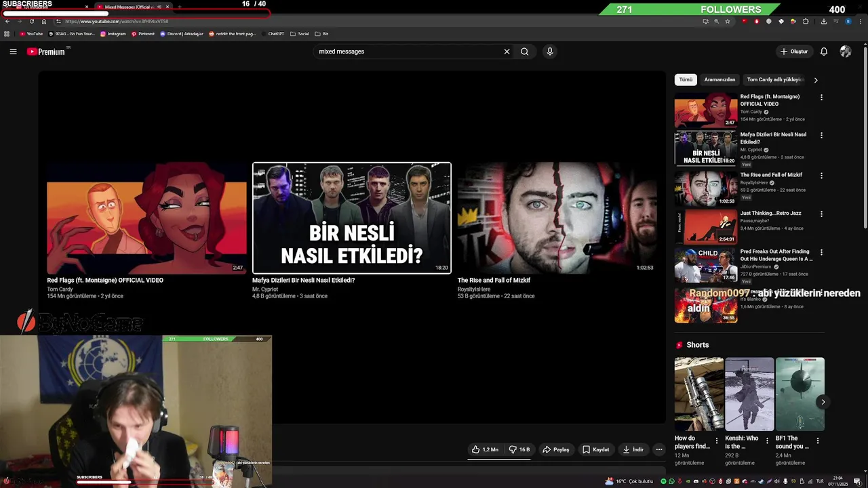Open the YouTube bookmark in bookmarks bar
The width and height of the screenshot is (868, 488).
(31, 34)
